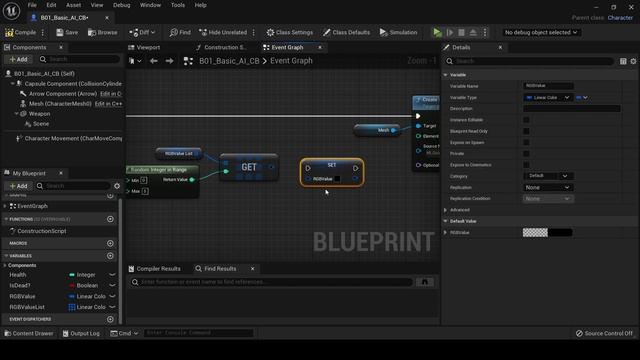640x360 pixels.
Task: Toggle visibility eye for RGBValueList variable
Action: (112, 307)
